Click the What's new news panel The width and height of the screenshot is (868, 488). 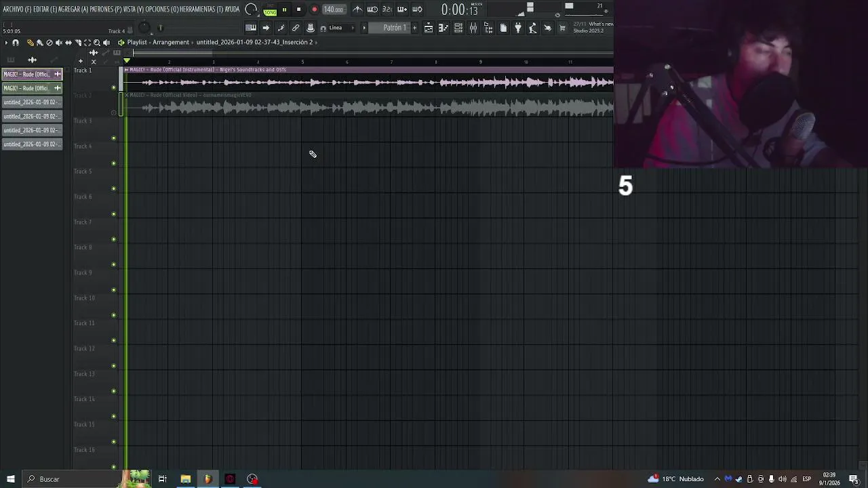[593, 28]
